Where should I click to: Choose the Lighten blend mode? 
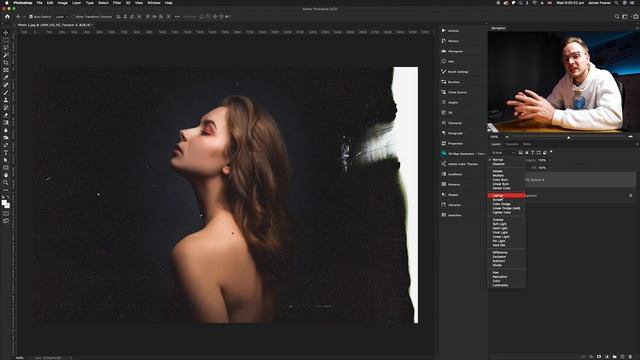[x=506, y=196]
